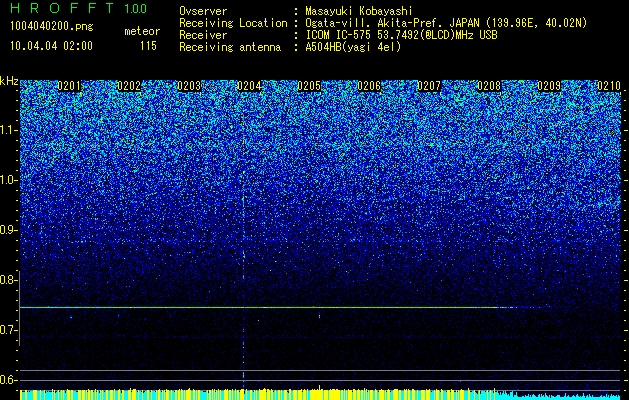This screenshot has height=400, width=629.
Task: Click the kHz axis unit label
Action: tap(9, 81)
